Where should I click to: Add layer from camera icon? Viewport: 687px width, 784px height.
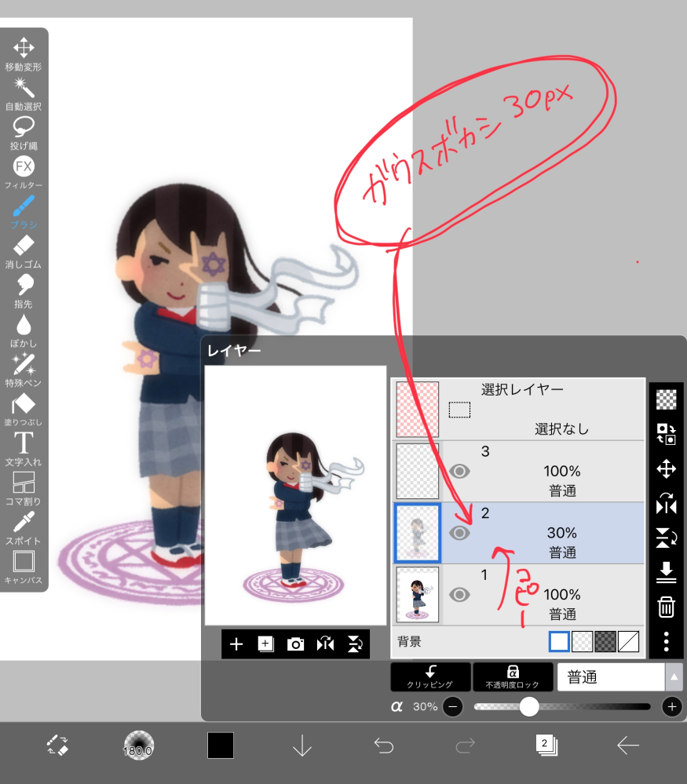(x=295, y=644)
